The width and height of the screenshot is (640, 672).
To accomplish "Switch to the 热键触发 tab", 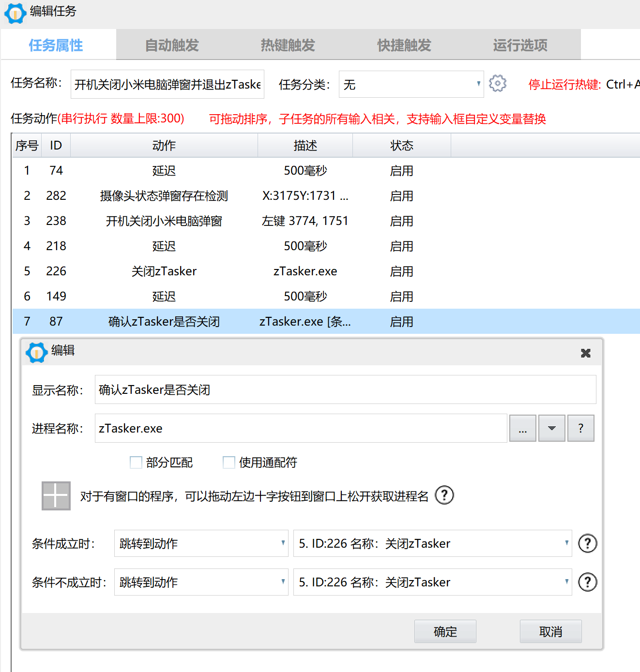I will [287, 45].
